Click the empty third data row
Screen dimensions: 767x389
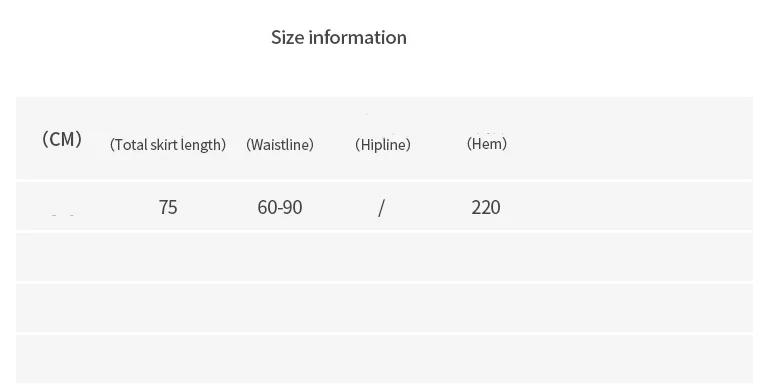(x=384, y=308)
